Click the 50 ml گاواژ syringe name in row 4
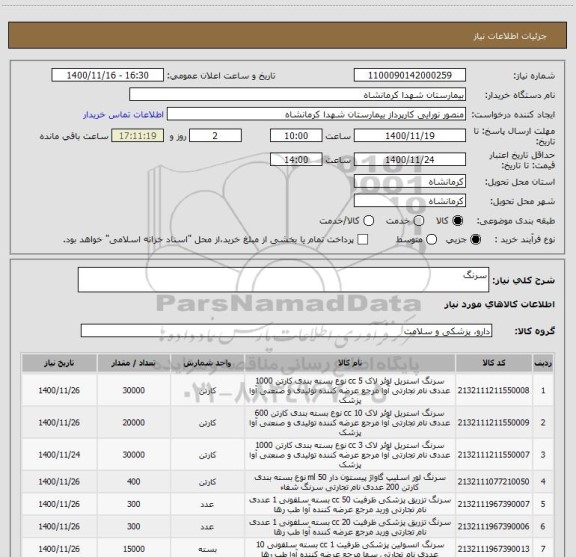576x557 pixels. pyautogui.click(x=350, y=482)
